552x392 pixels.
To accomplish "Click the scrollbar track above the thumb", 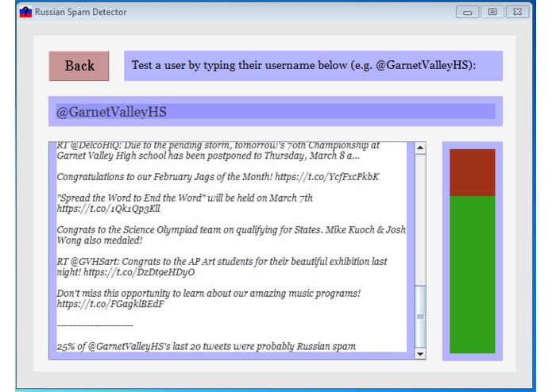I will pyautogui.click(x=420, y=219).
